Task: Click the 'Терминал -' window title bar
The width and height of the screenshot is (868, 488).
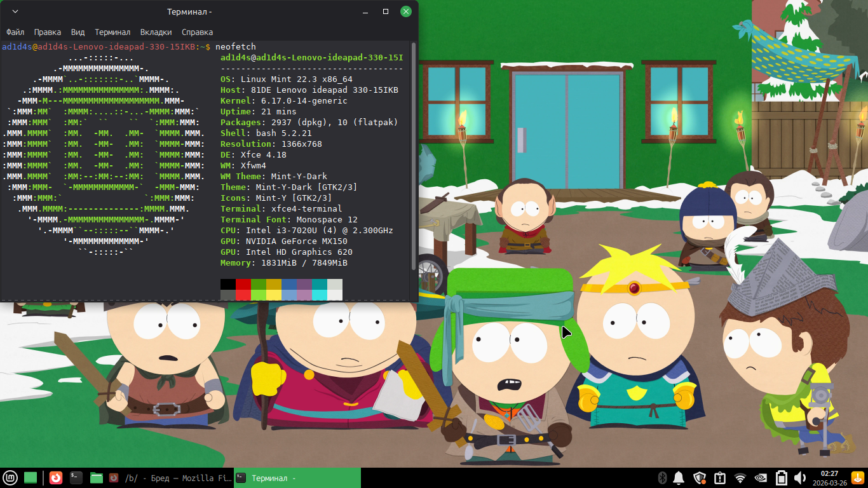Action: [x=189, y=11]
